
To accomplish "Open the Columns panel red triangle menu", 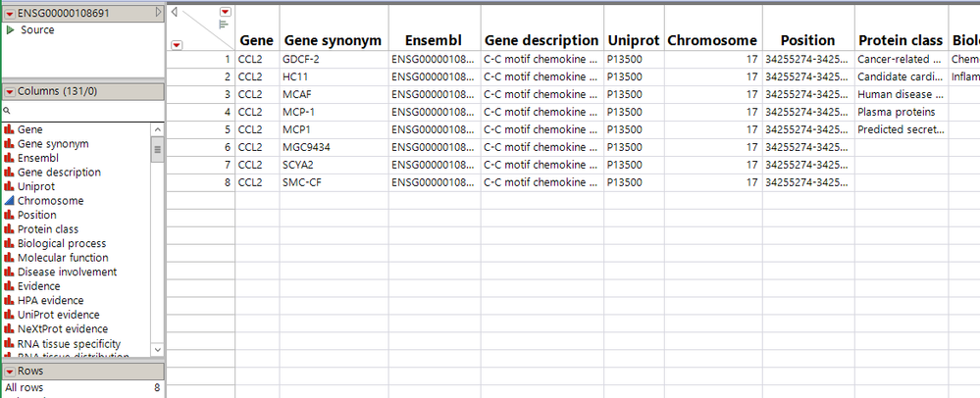I will click(x=10, y=91).
